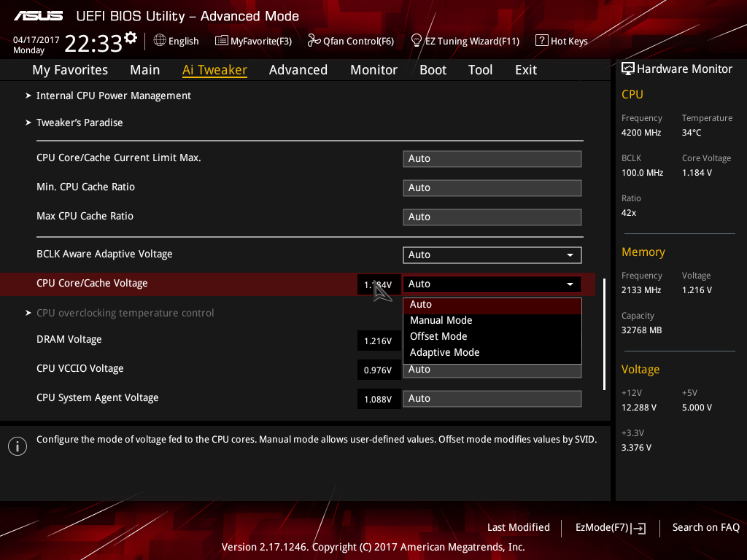This screenshot has height=560, width=747.
Task: Click the EzMode exit arrow icon
Action: [639, 528]
